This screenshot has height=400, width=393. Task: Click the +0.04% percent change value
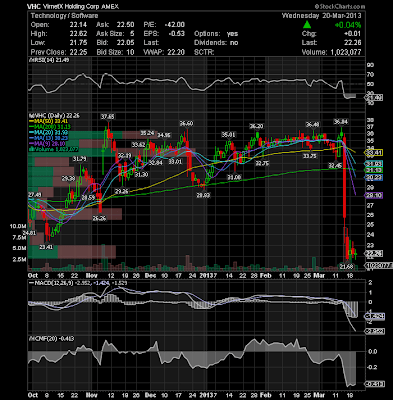[348, 25]
